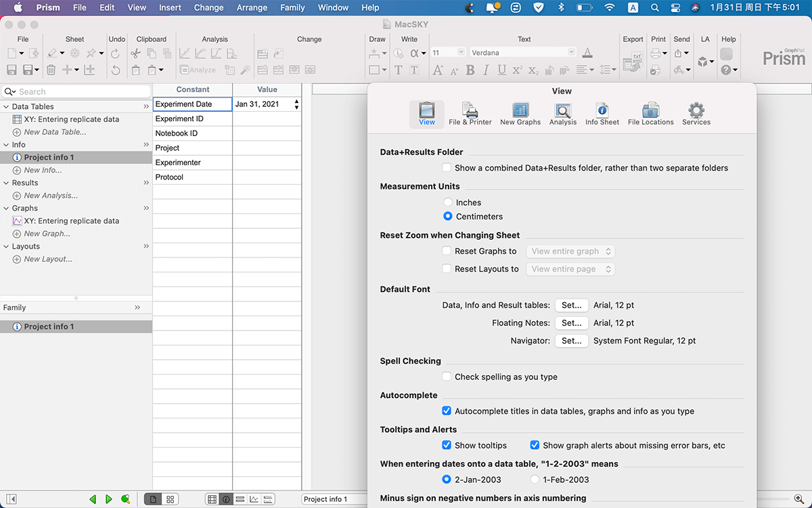812x508 pixels.
Task: Click New Layout link in navigator
Action: (x=48, y=259)
